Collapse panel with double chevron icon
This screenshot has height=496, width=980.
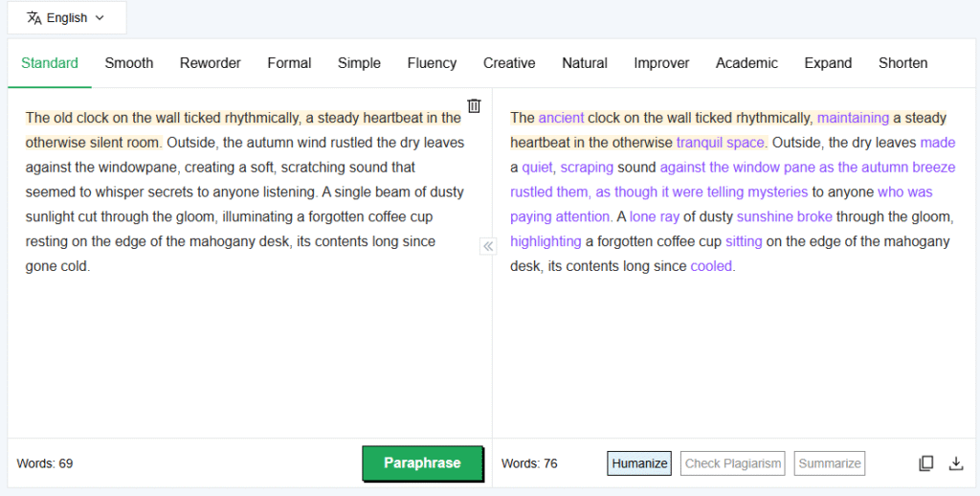488,246
